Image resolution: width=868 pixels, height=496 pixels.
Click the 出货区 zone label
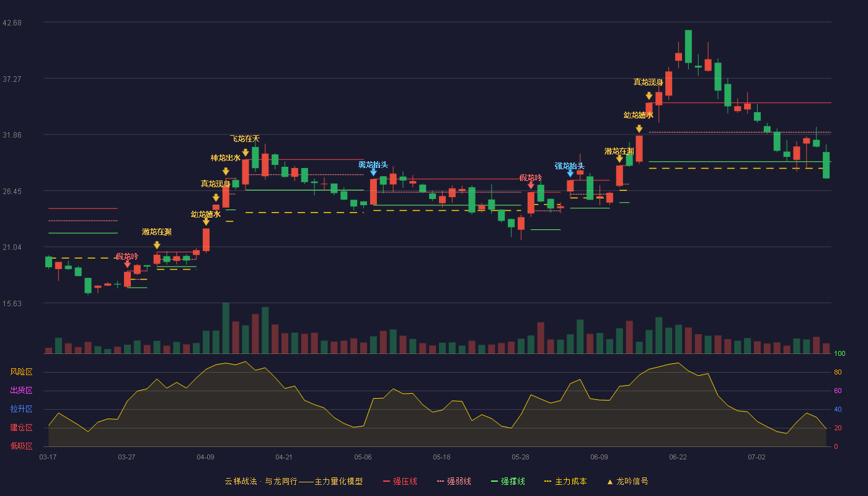click(x=21, y=391)
